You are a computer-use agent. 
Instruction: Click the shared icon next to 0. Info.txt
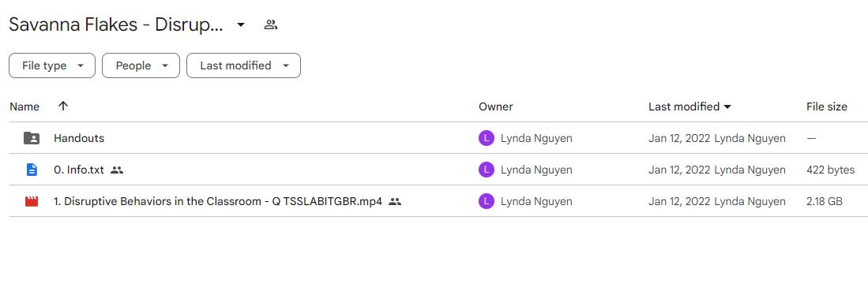[x=116, y=170]
